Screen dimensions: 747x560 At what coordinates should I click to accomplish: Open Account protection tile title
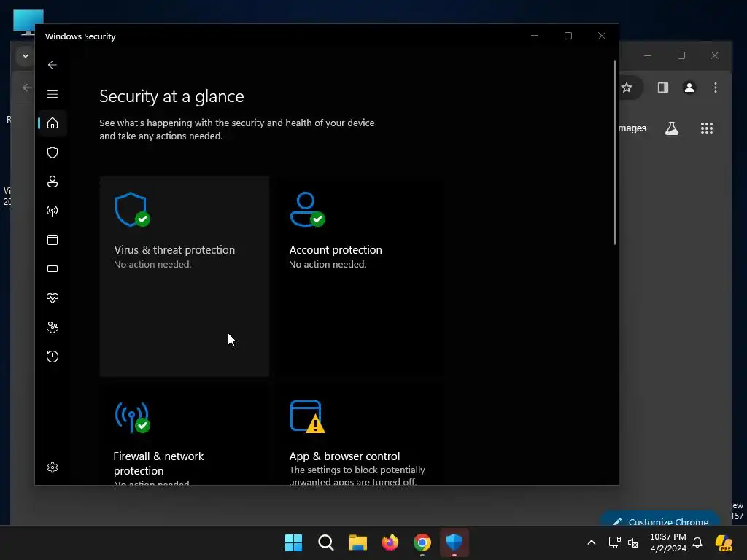pos(336,250)
